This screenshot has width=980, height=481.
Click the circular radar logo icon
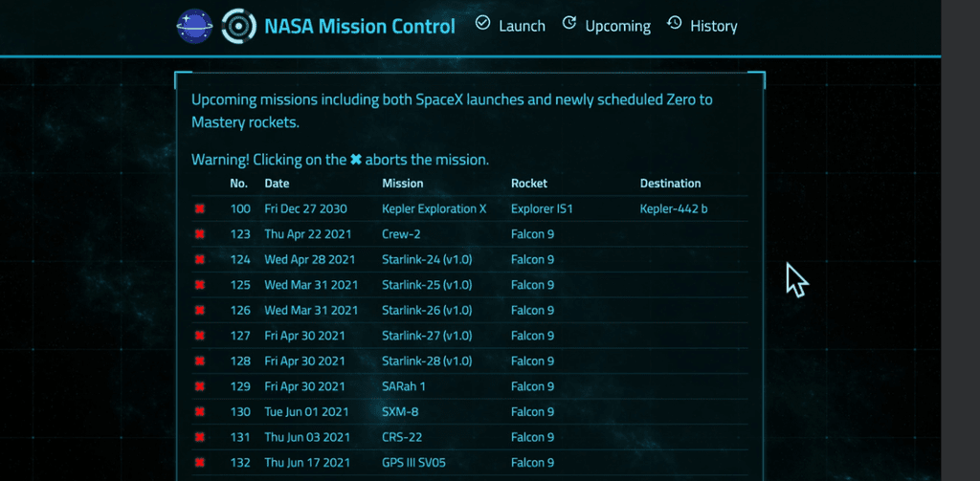[x=239, y=26]
